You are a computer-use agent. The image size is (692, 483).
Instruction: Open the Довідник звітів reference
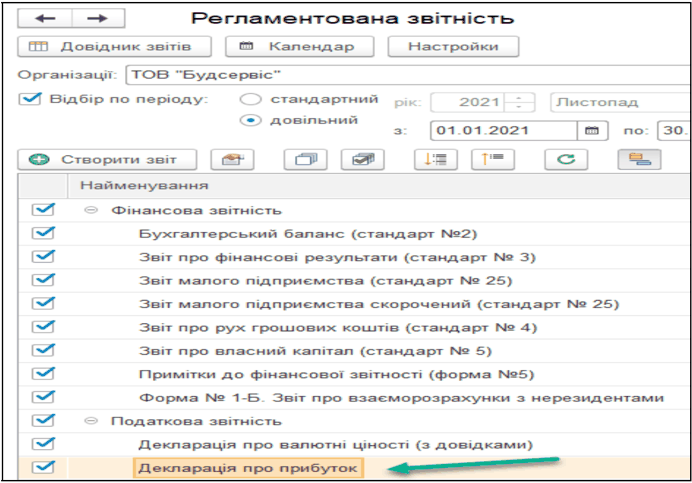114,46
